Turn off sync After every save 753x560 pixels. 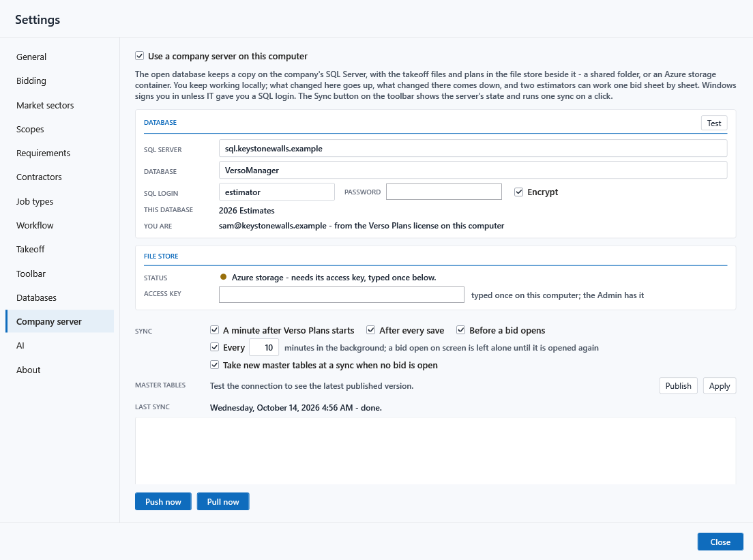[371, 330]
